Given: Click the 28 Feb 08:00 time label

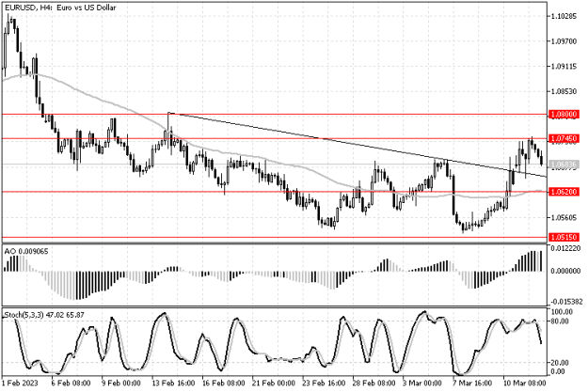Looking at the screenshot, I should (x=373, y=384).
